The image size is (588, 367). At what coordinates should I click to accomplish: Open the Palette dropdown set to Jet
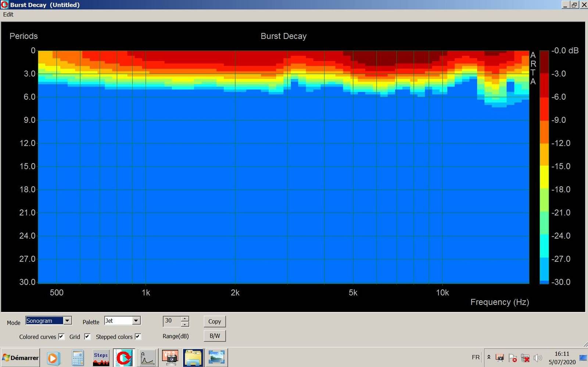pyautogui.click(x=136, y=321)
